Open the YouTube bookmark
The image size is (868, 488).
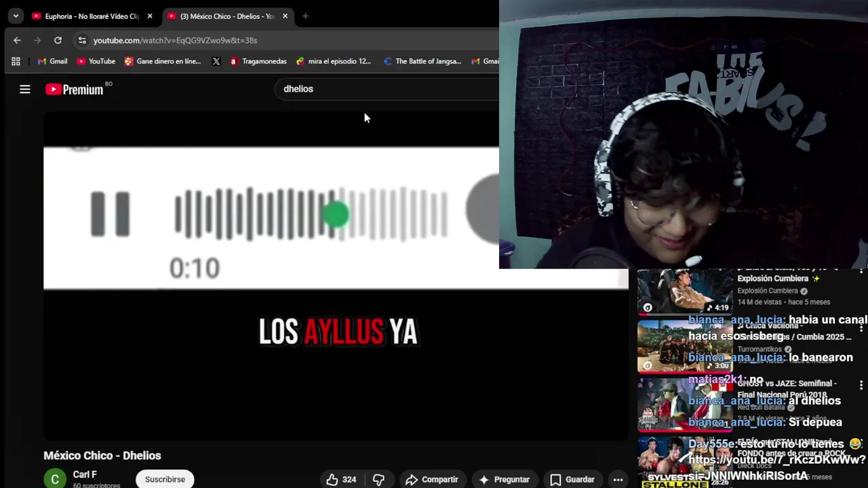96,61
